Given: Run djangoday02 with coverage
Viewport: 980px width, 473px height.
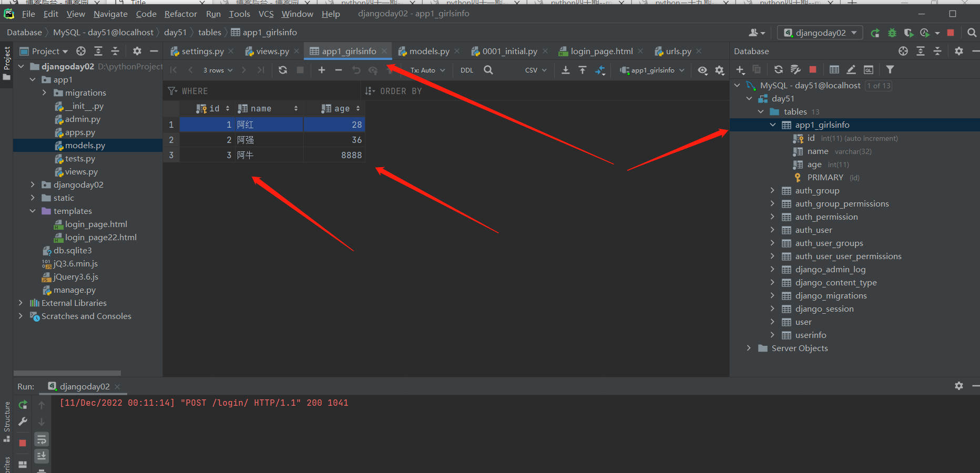Looking at the screenshot, I should (908, 33).
